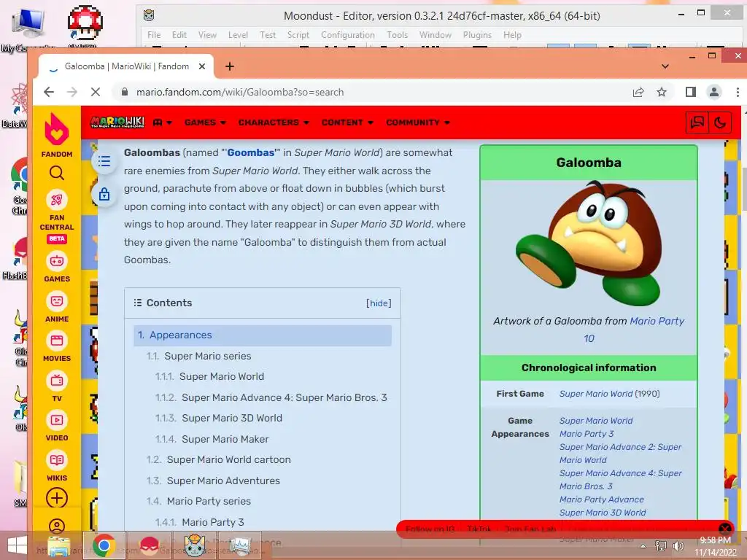
Task: Open the File menu in Moondust Editor
Action: coord(154,35)
